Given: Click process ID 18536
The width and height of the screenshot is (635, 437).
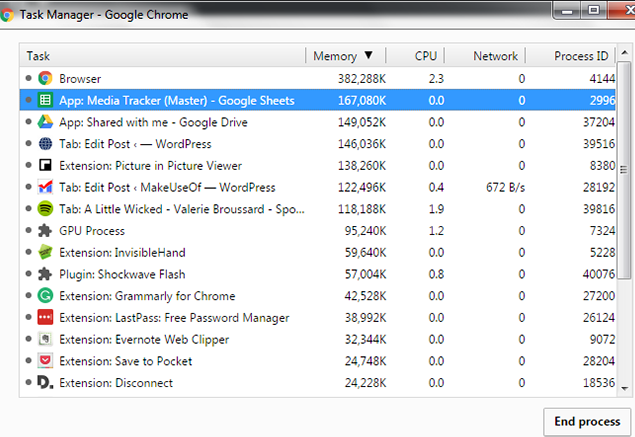Looking at the screenshot, I should point(599,383).
